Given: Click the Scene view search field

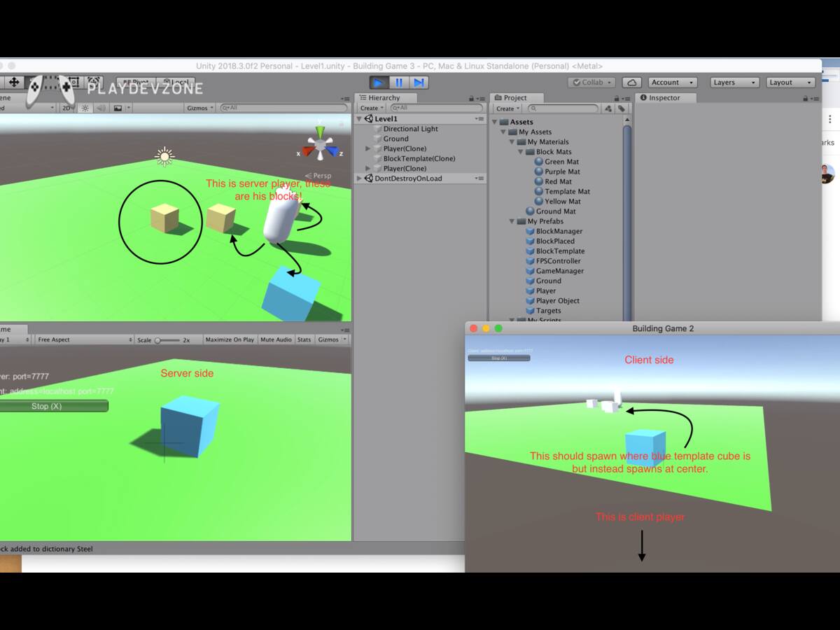Looking at the screenshot, I should (x=283, y=108).
